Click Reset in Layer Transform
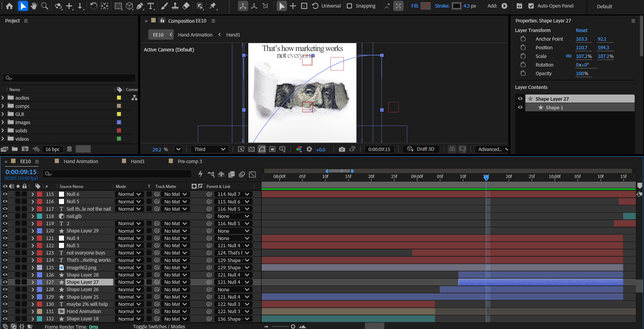644x329 pixels. coord(581,30)
